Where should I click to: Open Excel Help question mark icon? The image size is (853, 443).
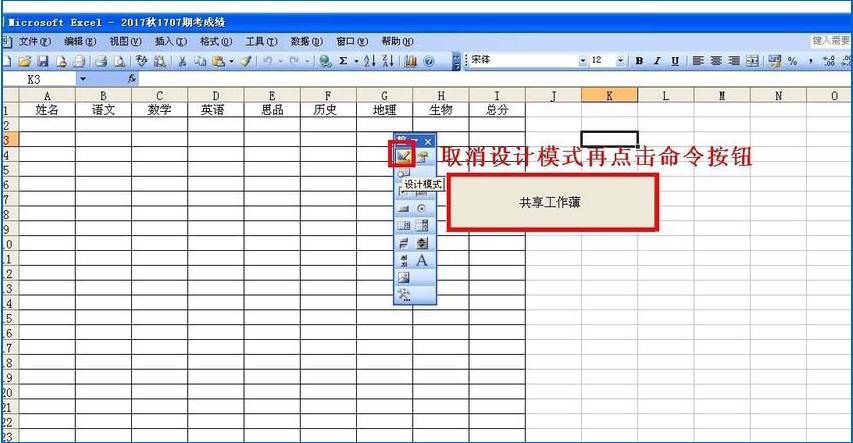tap(429, 61)
